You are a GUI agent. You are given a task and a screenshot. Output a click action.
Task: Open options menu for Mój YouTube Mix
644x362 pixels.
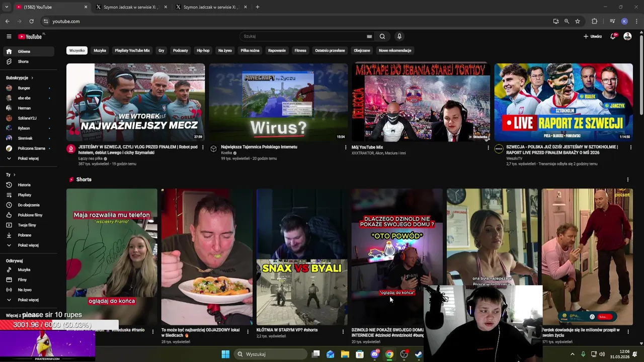(x=488, y=147)
